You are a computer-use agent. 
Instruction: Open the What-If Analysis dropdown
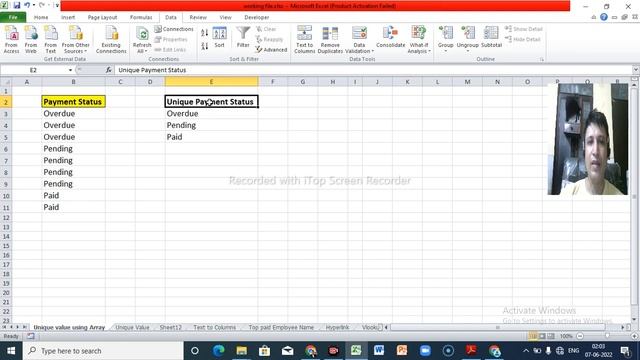tap(419, 40)
